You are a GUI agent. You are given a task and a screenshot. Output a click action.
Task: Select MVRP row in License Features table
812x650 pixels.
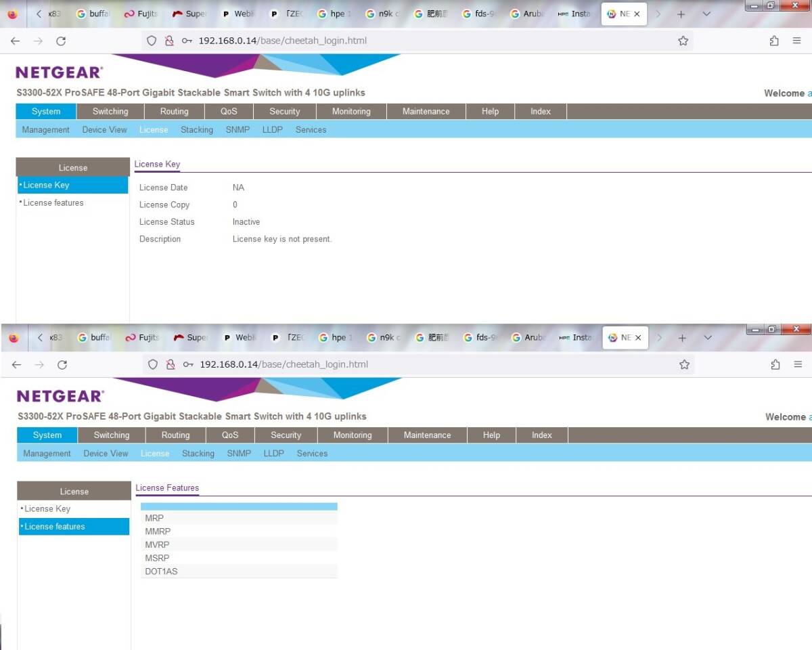[x=239, y=544]
